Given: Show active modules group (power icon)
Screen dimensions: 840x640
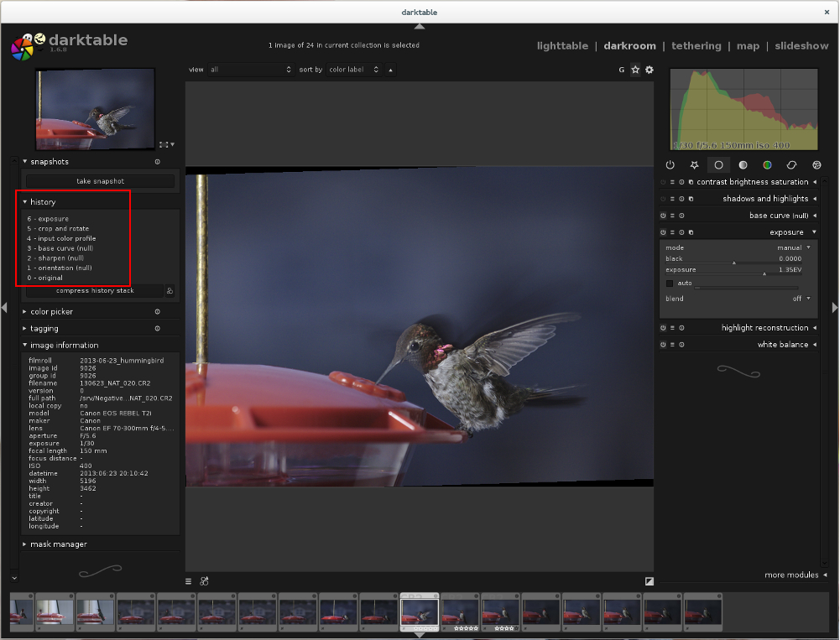Looking at the screenshot, I should pyautogui.click(x=670, y=165).
